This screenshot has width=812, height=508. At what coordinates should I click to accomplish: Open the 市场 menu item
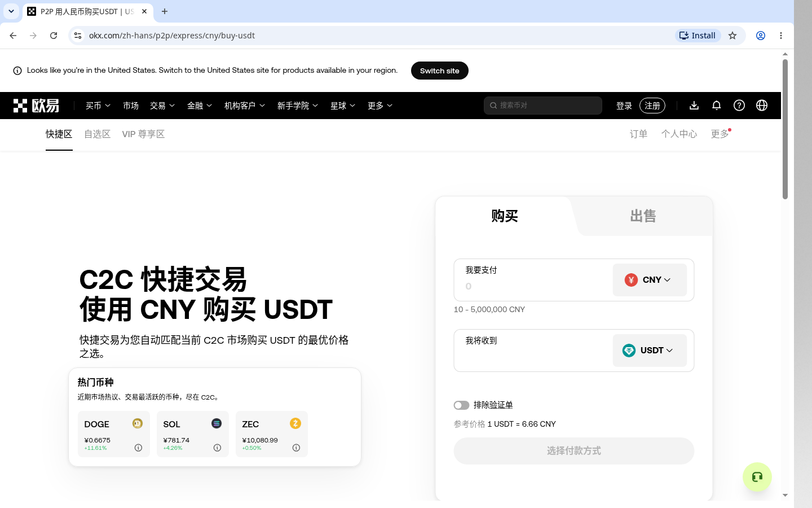[x=131, y=106]
